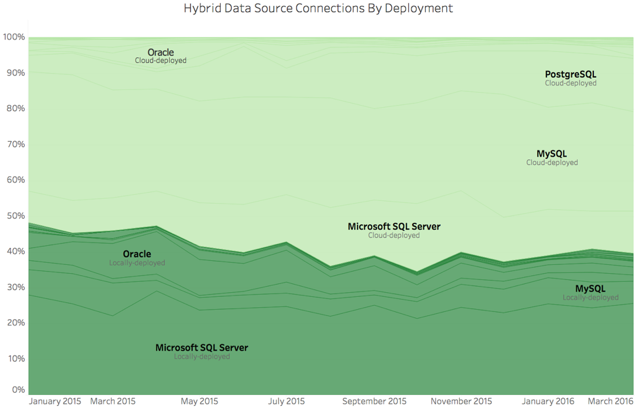This screenshot has width=635, height=408.
Task: Click the January 2016 axis label
Action: point(548,401)
